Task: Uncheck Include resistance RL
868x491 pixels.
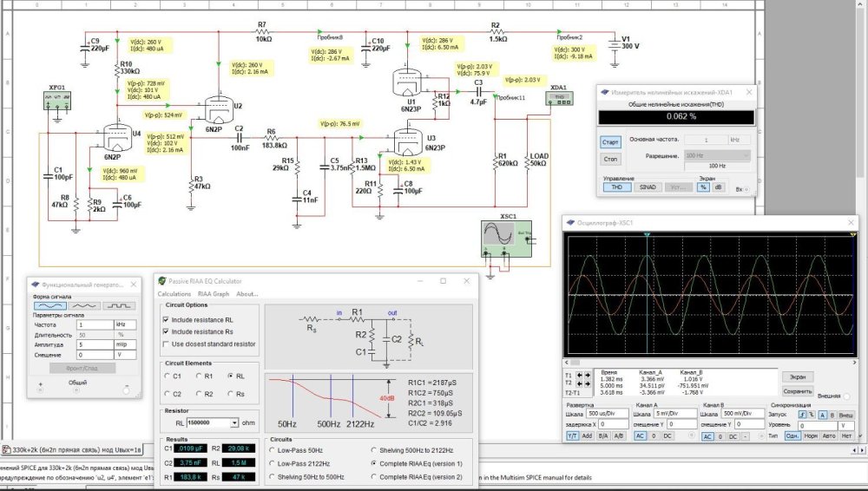Action: tap(167, 320)
